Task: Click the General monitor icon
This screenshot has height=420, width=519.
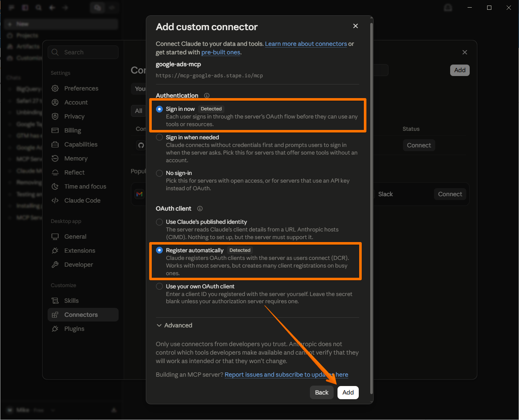Action: tap(55, 237)
